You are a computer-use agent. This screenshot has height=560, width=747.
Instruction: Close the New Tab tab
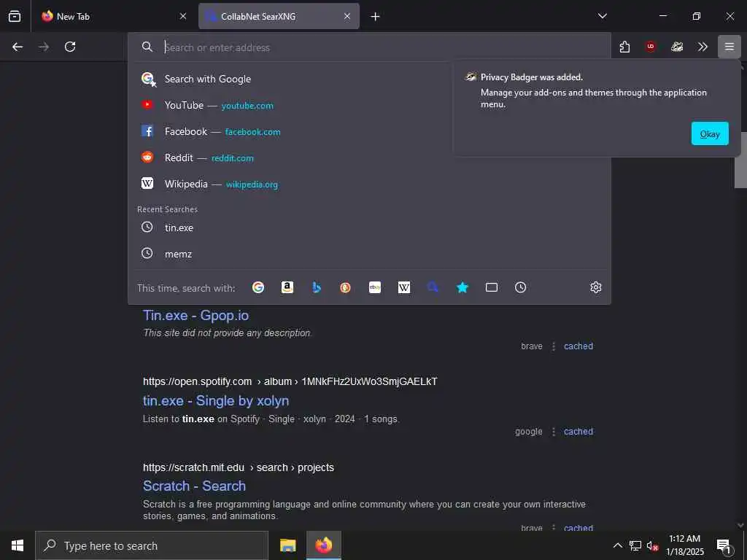[183, 16]
